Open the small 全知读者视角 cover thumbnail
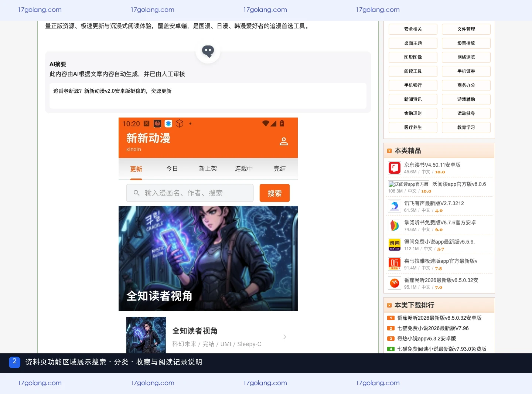This screenshot has height=394, width=532. click(x=146, y=335)
